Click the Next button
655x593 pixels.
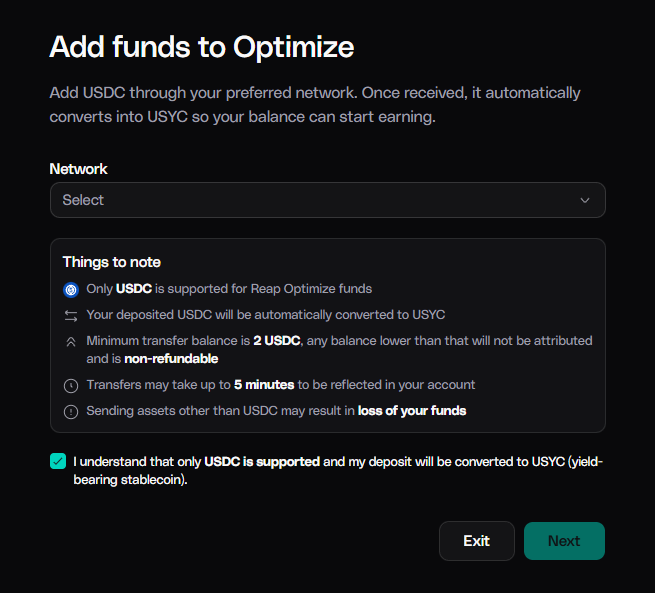564,541
